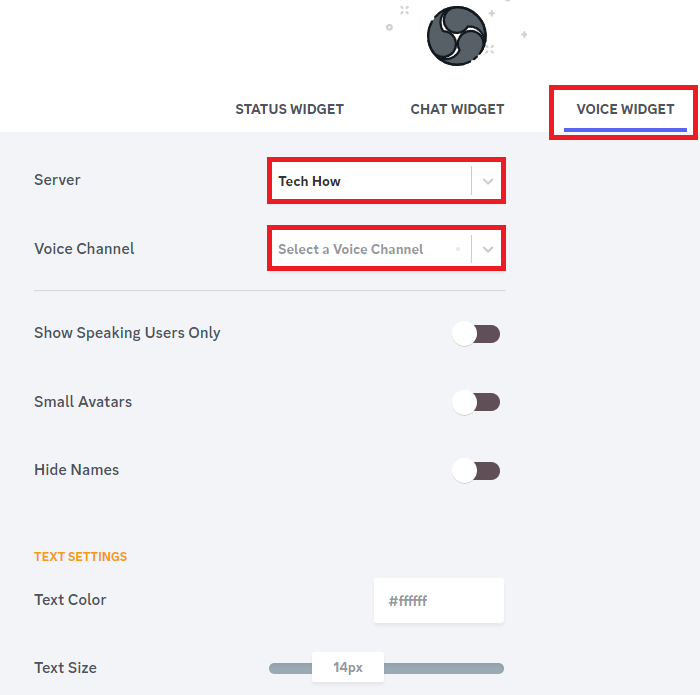The height and width of the screenshot is (695, 700).
Task: Click the OBS logo icon
Action: [x=456, y=36]
